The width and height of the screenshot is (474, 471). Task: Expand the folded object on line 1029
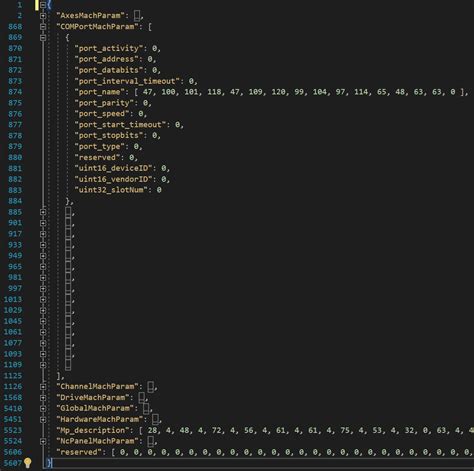[43, 310]
